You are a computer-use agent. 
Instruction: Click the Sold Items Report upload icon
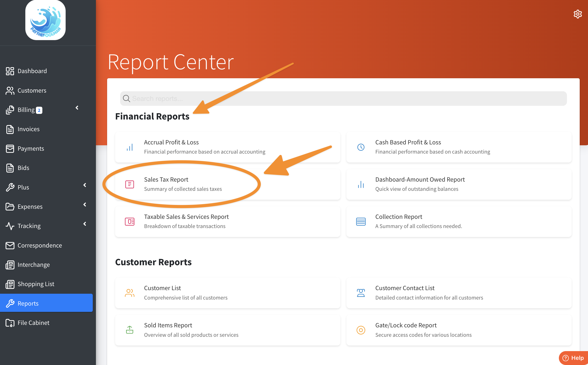click(130, 330)
